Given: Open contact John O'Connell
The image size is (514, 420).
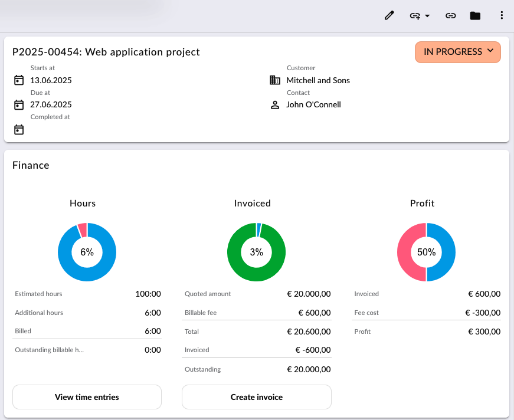Looking at the screenshot, I should tap(313, 104).
